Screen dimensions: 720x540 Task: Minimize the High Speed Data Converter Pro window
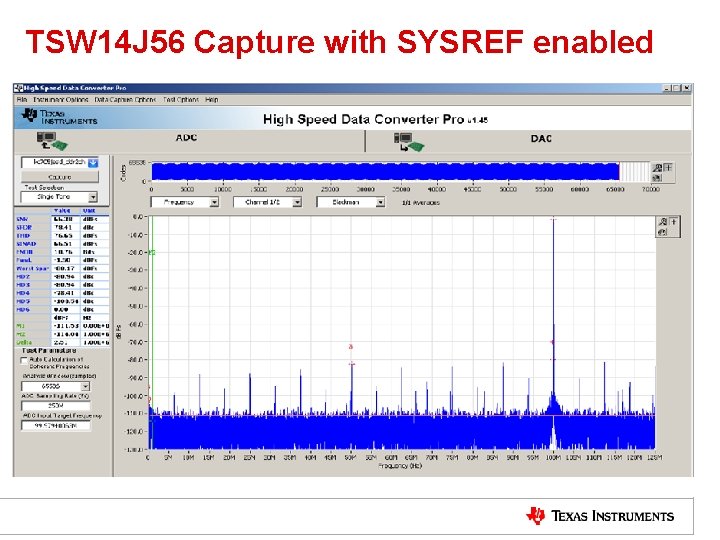point(667,88)
